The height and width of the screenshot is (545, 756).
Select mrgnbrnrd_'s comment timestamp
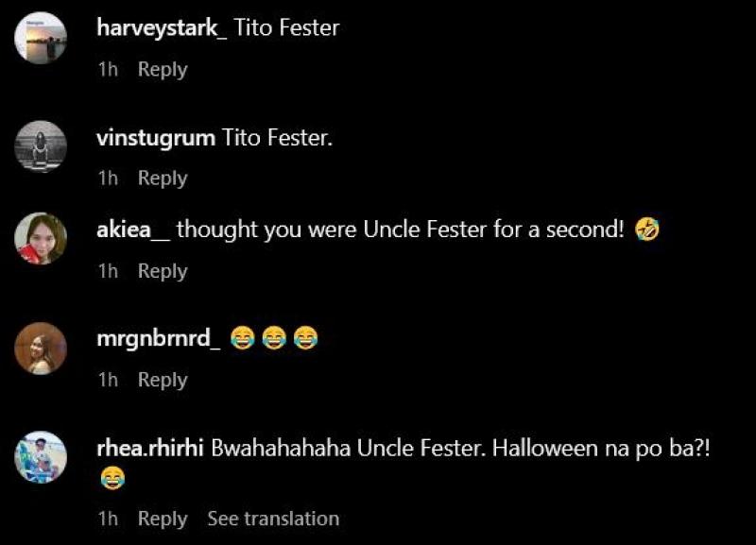click(x=108, y=380)
